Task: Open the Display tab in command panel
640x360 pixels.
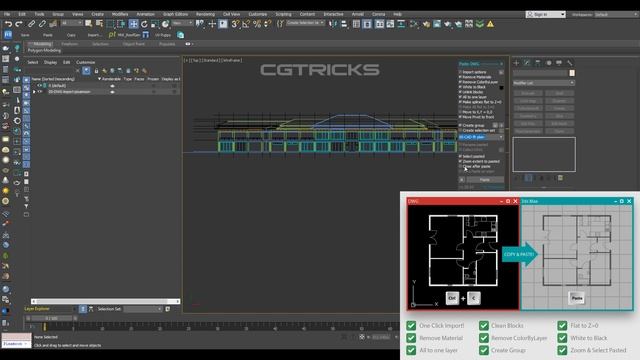Action: click(559, 63)
